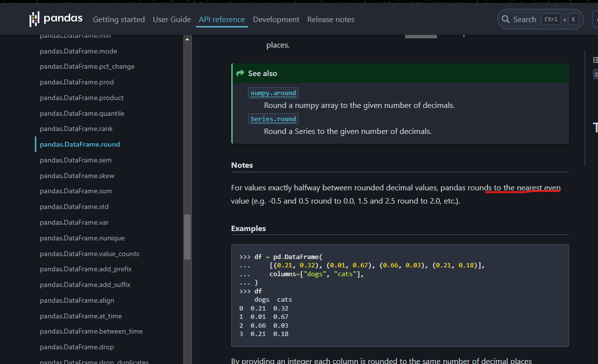Open pandas.DataFrame.nunique sidebar link

[82, 238]
